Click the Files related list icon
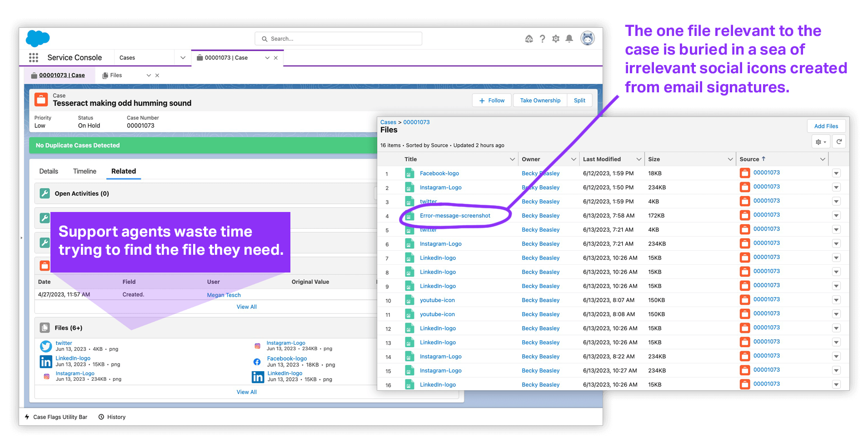This screenshot has width=868, height=444. pos(45,328)
